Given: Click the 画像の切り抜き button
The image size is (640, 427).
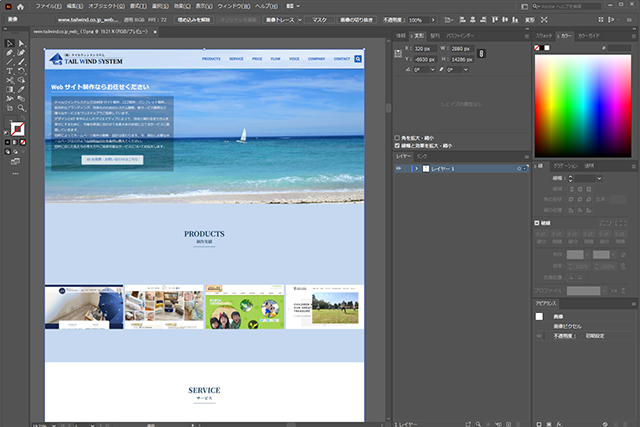Looking at the screenshot, I should [x=356, y=20].
